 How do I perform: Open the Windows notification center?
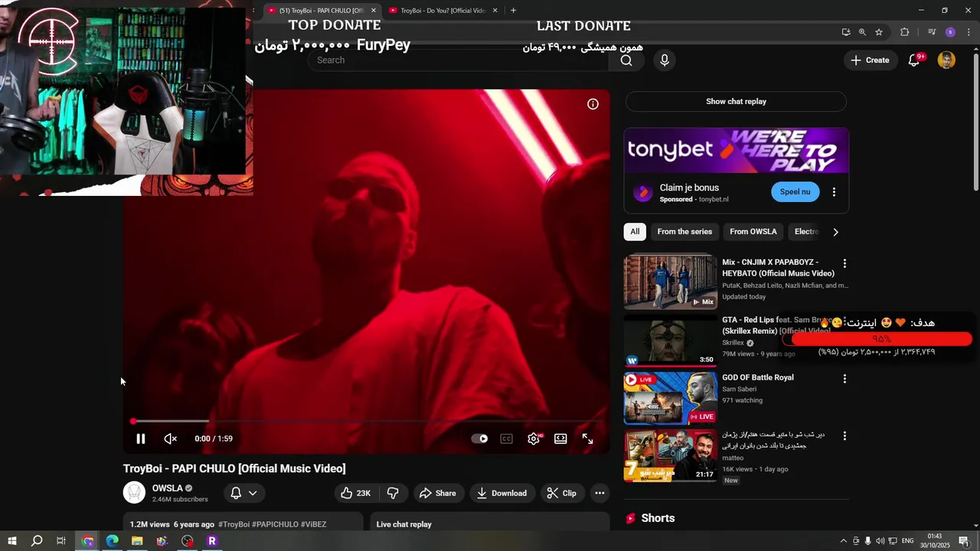pos(964,541)
